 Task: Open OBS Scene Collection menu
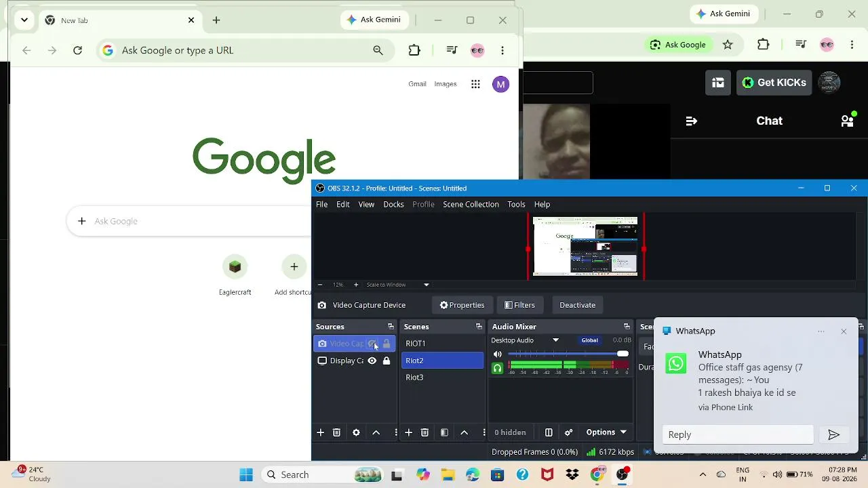click(471, 204)
